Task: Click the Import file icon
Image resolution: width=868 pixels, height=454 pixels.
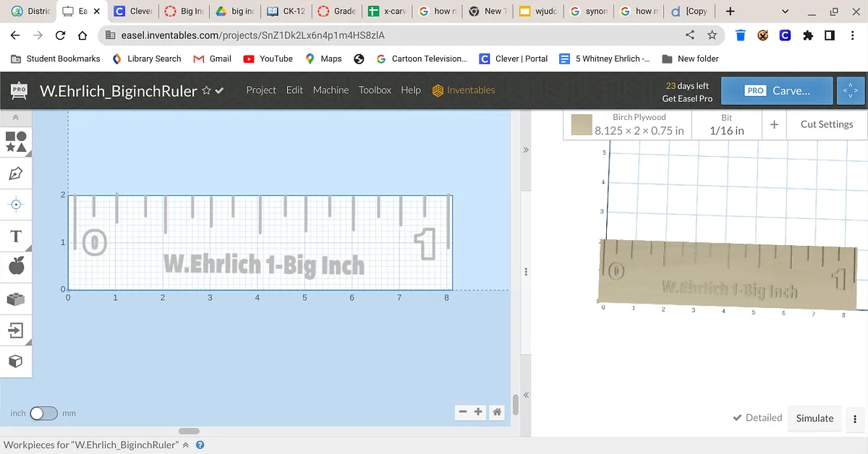Action: point(16,330)
